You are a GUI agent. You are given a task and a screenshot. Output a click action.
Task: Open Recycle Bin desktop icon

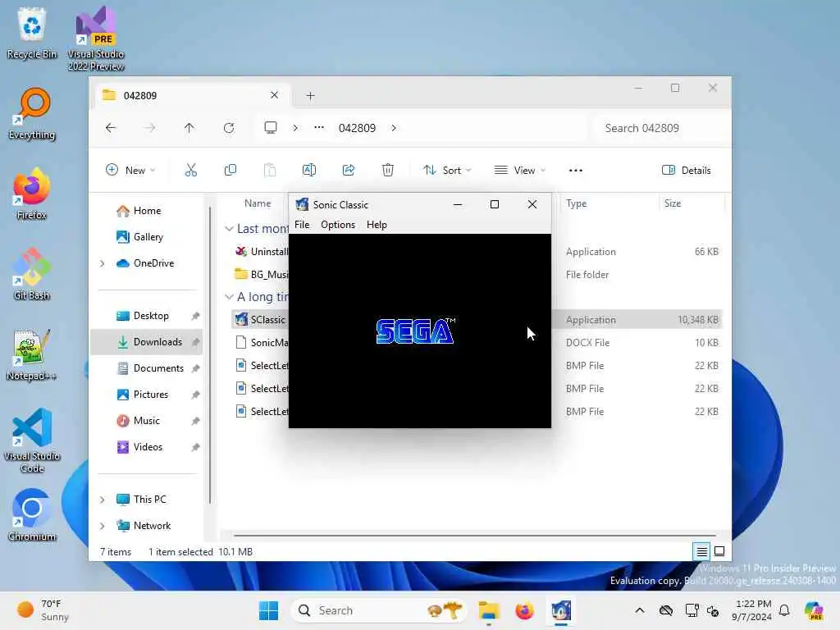[x=32, y=32]
